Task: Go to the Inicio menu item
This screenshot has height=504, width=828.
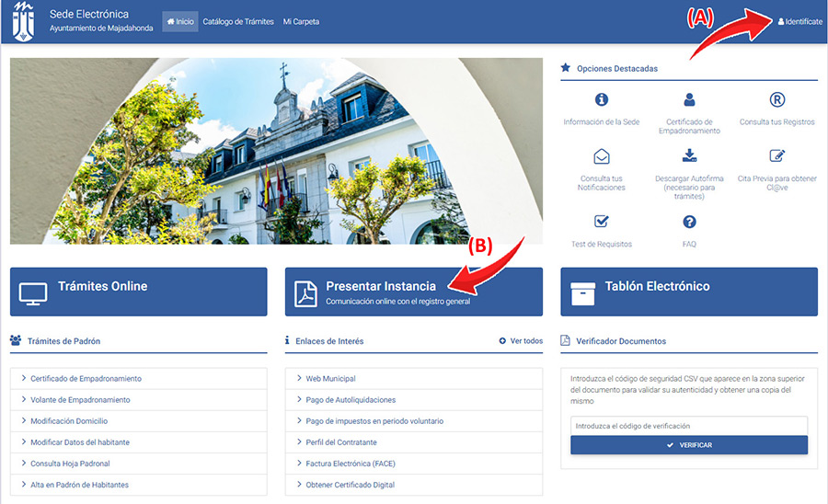Action: [180, 21]
